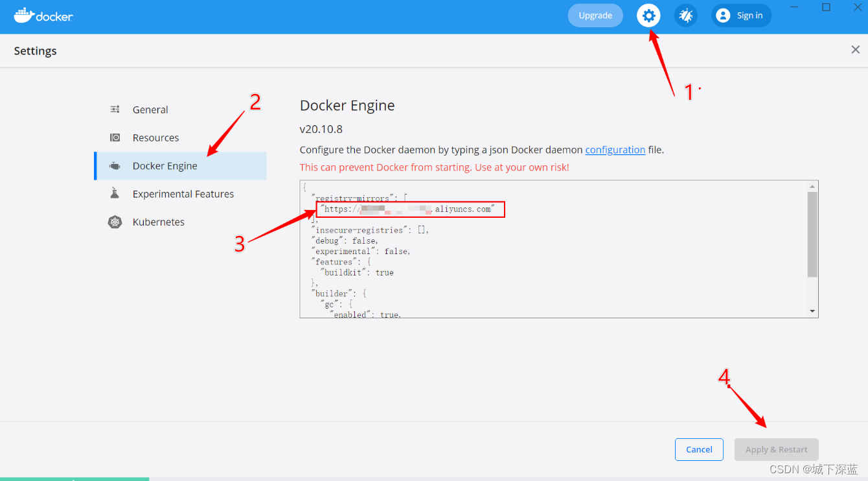The height and width of the screenshot is (481, 868).
Task: Open the configuration file link
Action: [x=615, y=150]
